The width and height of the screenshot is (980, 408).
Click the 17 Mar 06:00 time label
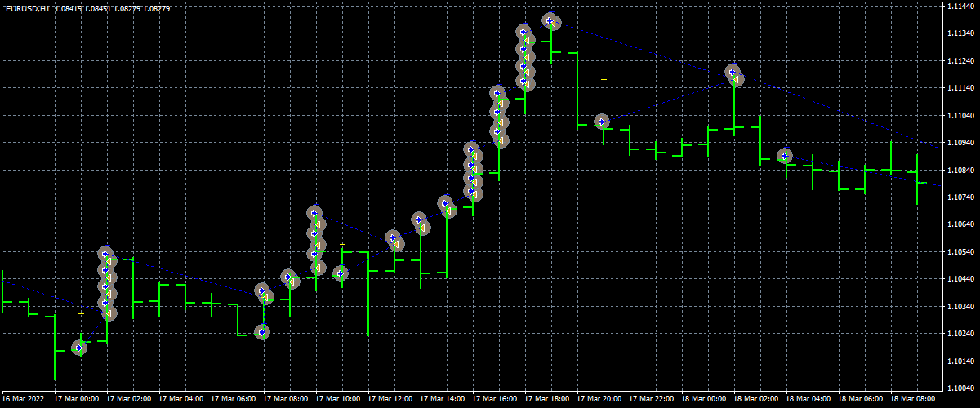(x=233, y=400)
